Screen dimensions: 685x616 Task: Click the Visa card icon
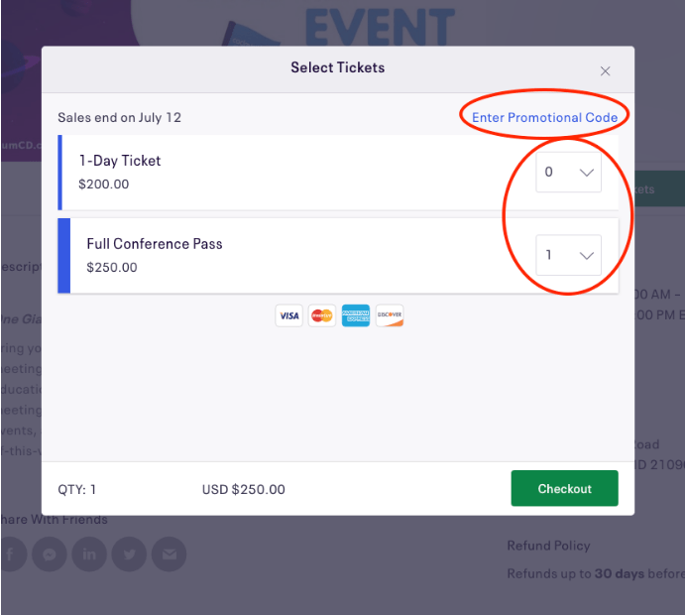point(288,315)
